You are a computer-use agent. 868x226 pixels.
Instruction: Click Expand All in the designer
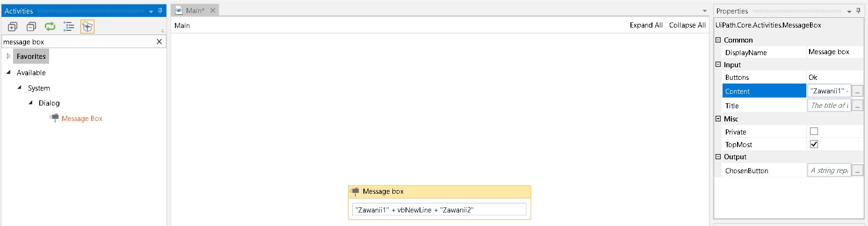click(646, 25)
